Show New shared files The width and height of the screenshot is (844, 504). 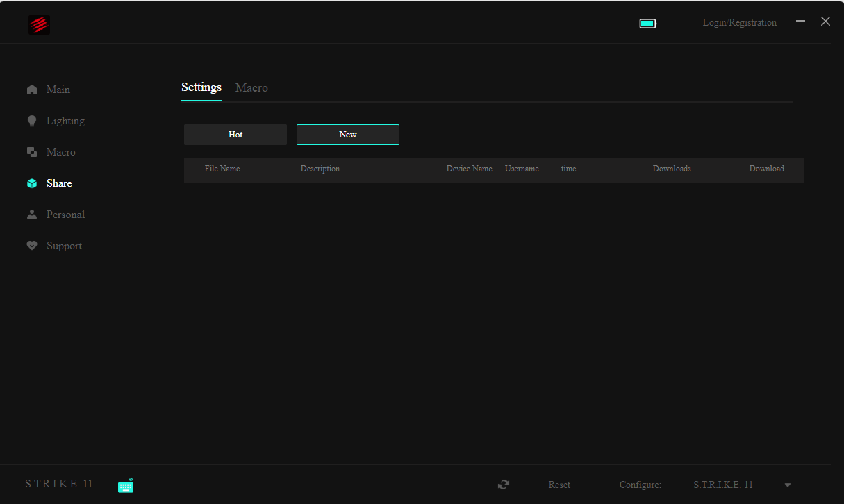coord(348,135)
